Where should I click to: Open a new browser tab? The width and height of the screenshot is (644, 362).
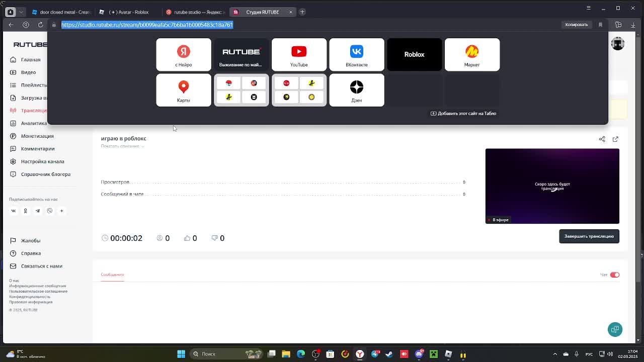coord(302,12)
